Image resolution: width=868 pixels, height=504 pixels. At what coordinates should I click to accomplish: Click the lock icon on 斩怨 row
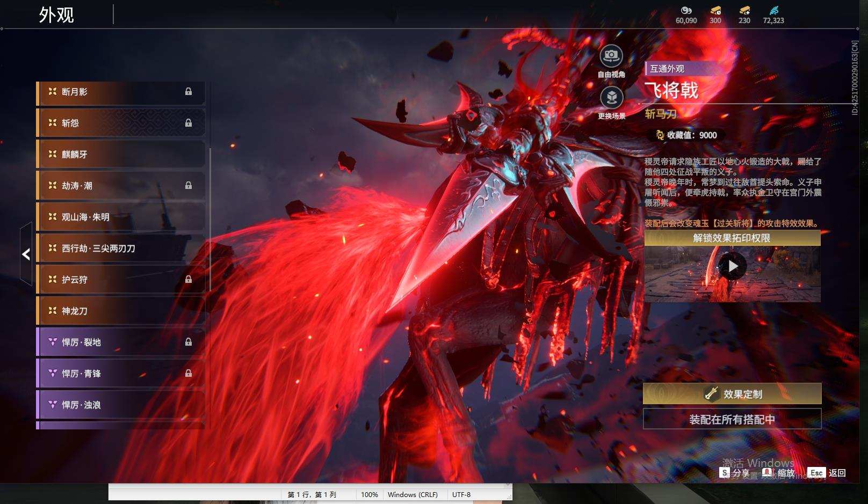coord(189,123)
